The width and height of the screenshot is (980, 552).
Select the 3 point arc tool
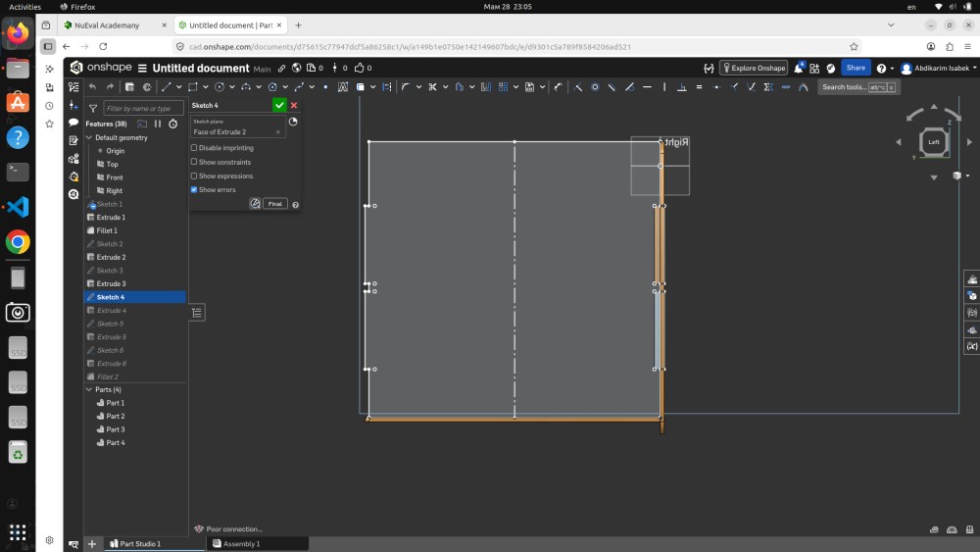coord(246,87)
